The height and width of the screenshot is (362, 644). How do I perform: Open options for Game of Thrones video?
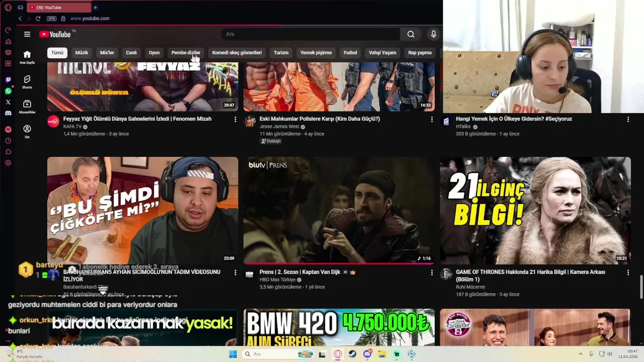pyautogui.click(x=627, y=273)
